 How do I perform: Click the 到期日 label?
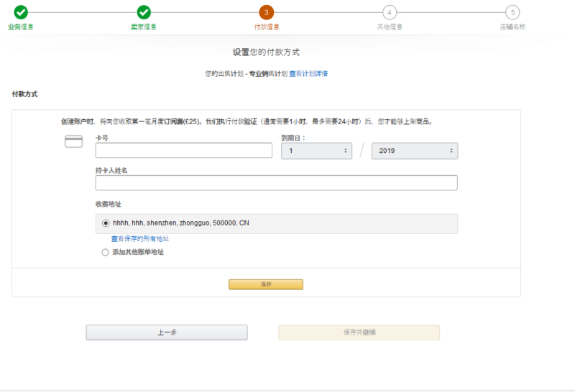click(x=293, y=138)
